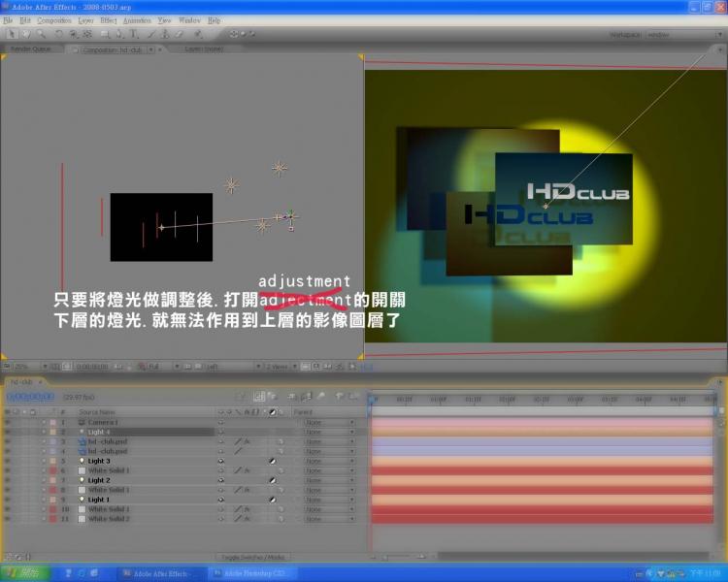
Task: Select the Horizontal Type tool
Action: 133,33
